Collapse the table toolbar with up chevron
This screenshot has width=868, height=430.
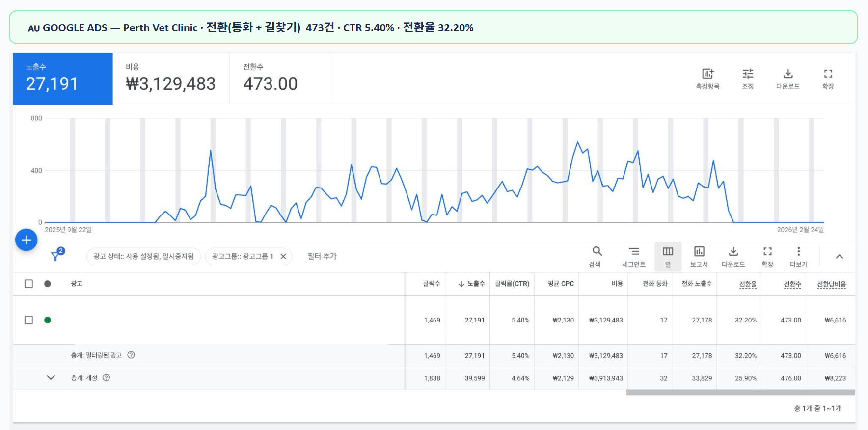[840, 257]
